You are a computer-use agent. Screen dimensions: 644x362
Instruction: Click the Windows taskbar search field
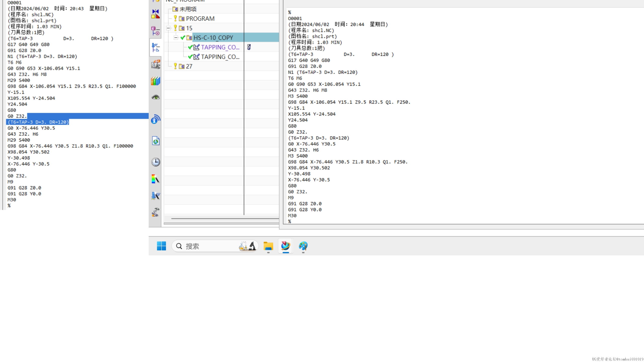tap(215, 246)
